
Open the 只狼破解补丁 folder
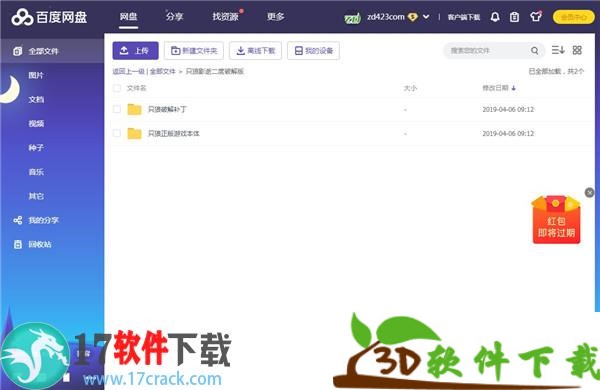coord(167,109)
